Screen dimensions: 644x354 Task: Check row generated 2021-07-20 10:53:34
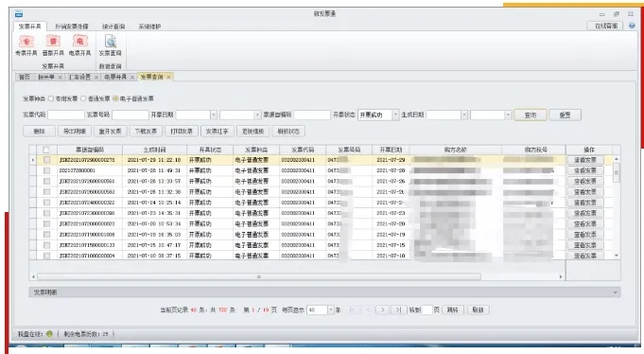(47, 224)
